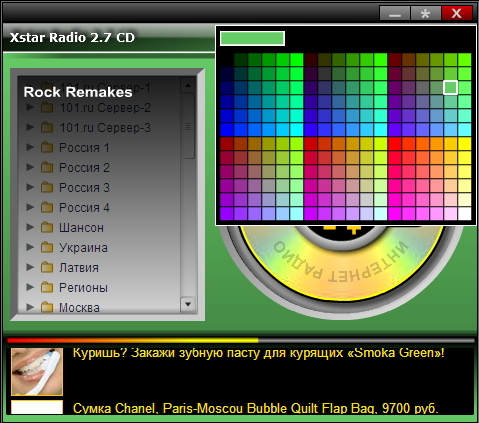
Task: Select the Россия 1 tree item
Action: [x=84, y=148]
